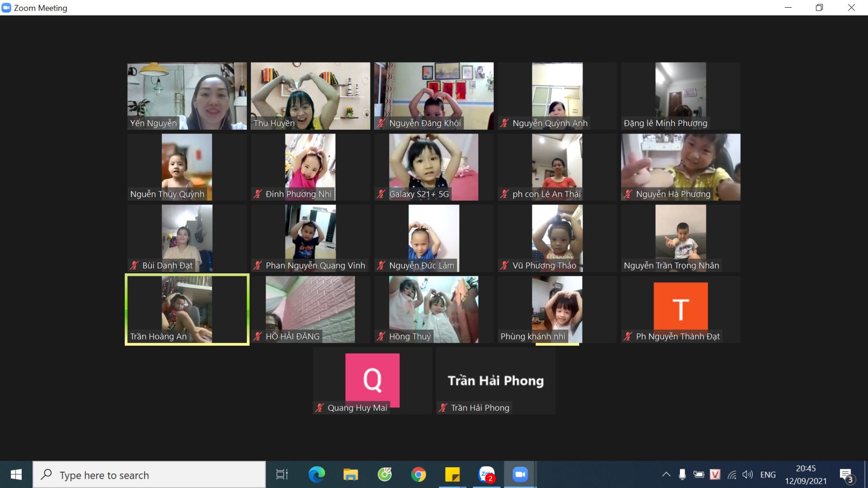Click muted mic icon for Quang Huy Mai

[319, 408]
